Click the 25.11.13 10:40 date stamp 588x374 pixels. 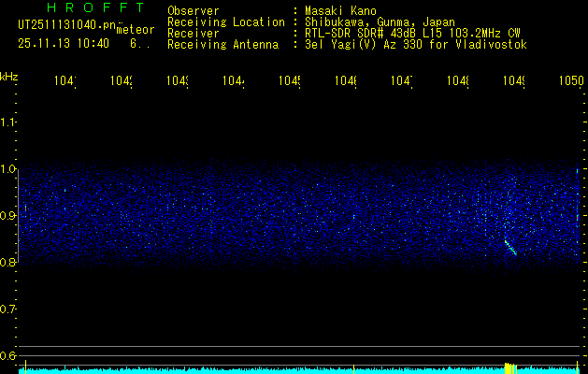(64, 43)
